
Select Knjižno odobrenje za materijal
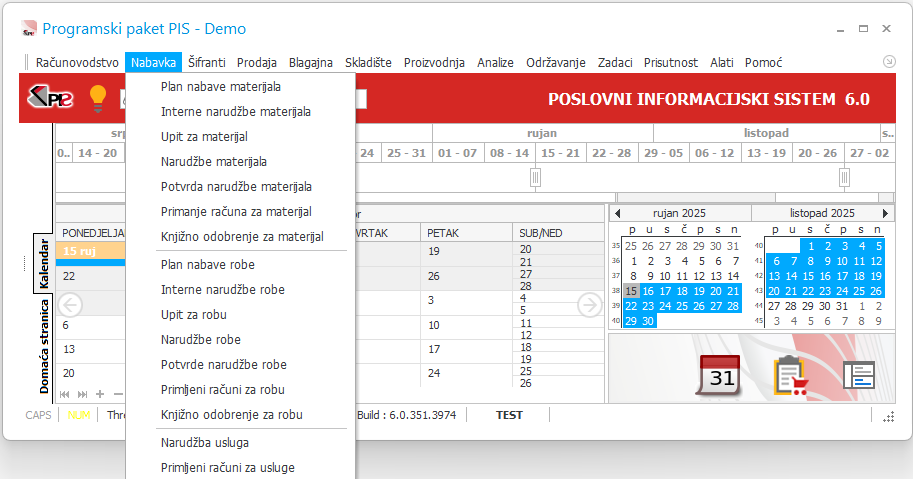240,237
